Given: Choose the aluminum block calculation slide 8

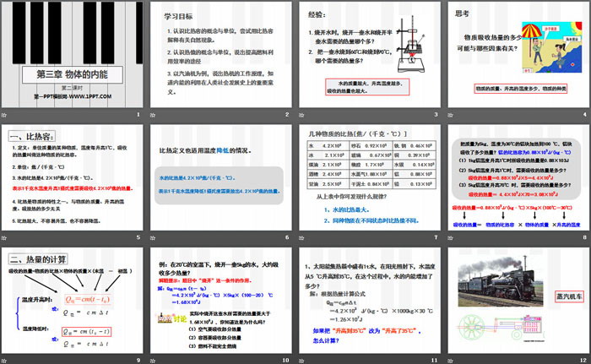Looking at the screenshot, I should pyautogui.click(x=518, y=177).
